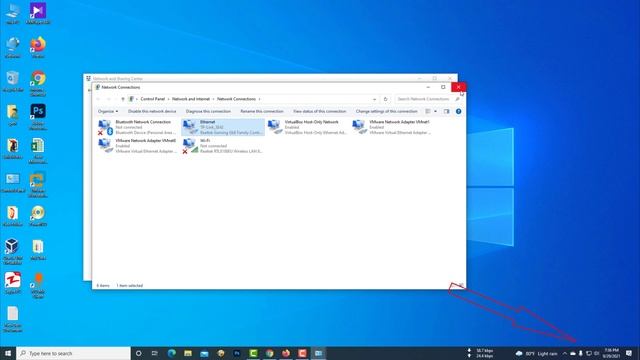
Task: Open Task View on the taskbar
Action: coord(155,353)
